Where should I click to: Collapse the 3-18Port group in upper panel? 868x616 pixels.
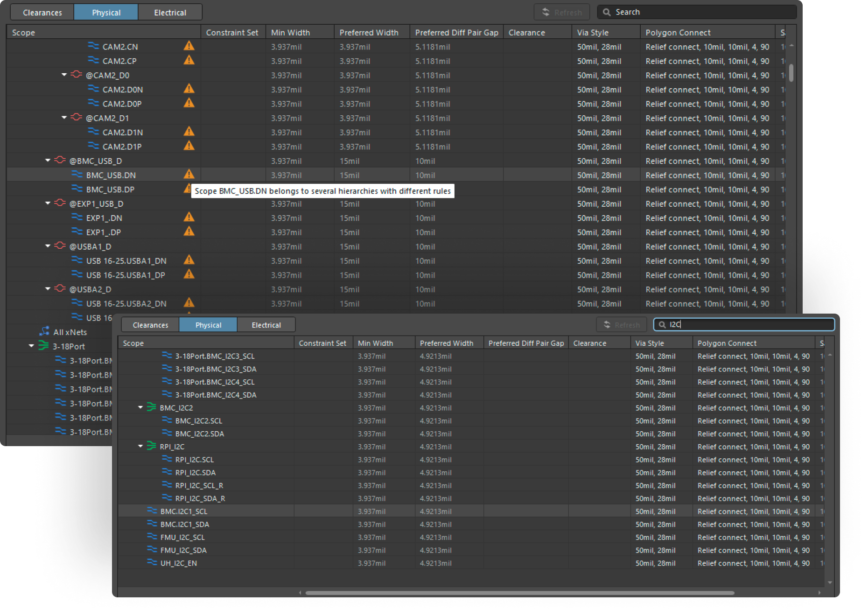(x=31, y=346)
